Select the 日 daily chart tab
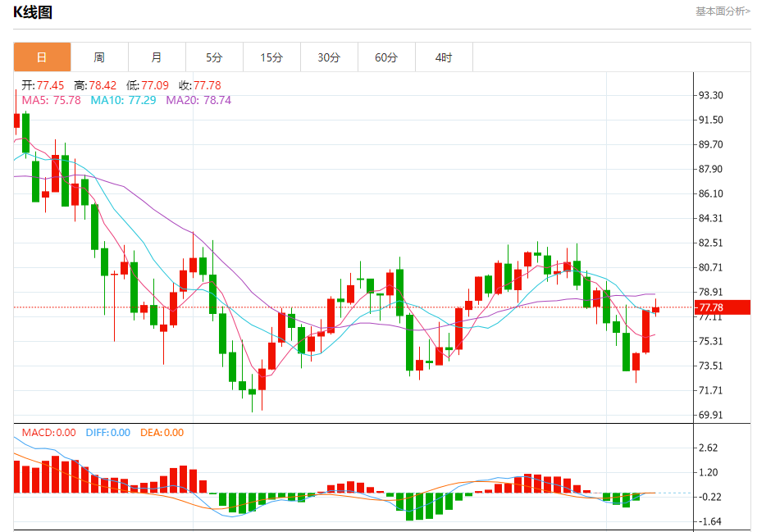Viewport: 757px width, 532px height. pos(42,57)
